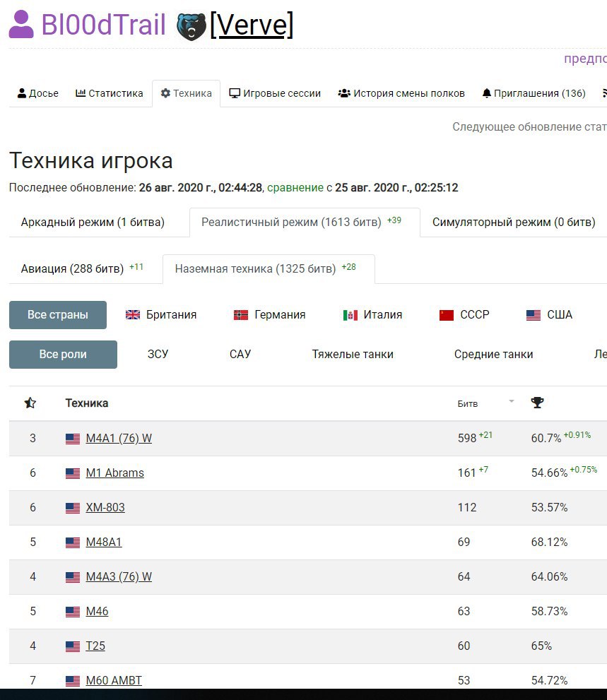Select the Все страны filter button
Screen dimensions: 607x700
[x=58, y=315]
